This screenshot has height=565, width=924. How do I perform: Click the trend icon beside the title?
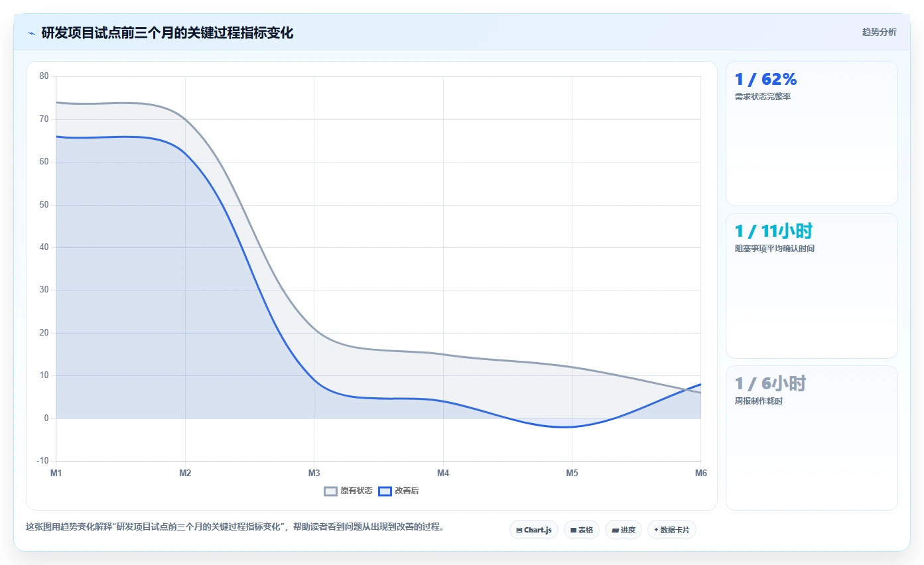(x=32, y=33)
